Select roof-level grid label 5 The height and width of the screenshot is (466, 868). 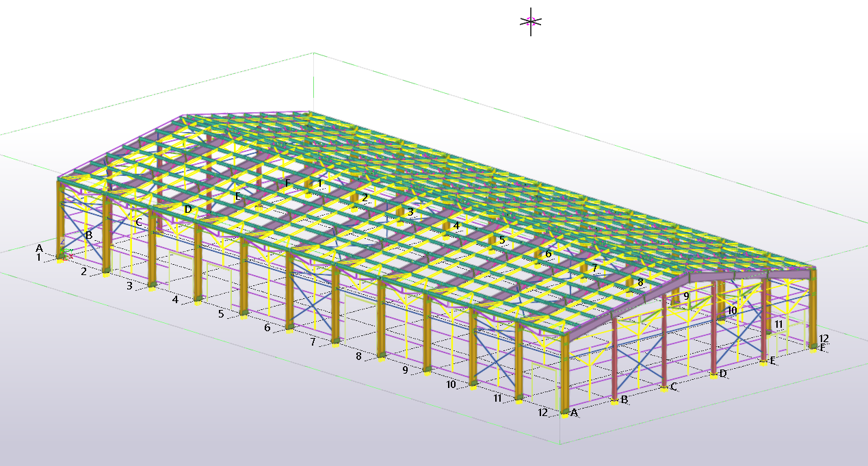point(502,240)
